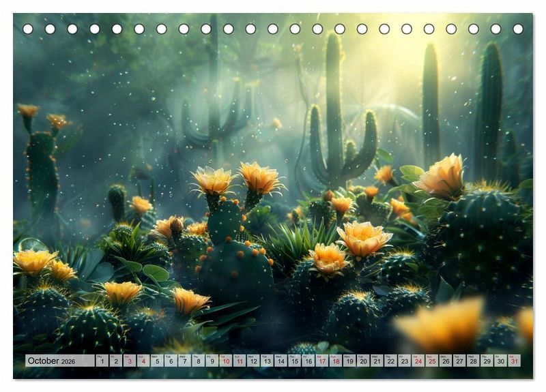
Task: Pick date 15 in the calendar strip
Action: pyautogui.click(x=294, y=361)
